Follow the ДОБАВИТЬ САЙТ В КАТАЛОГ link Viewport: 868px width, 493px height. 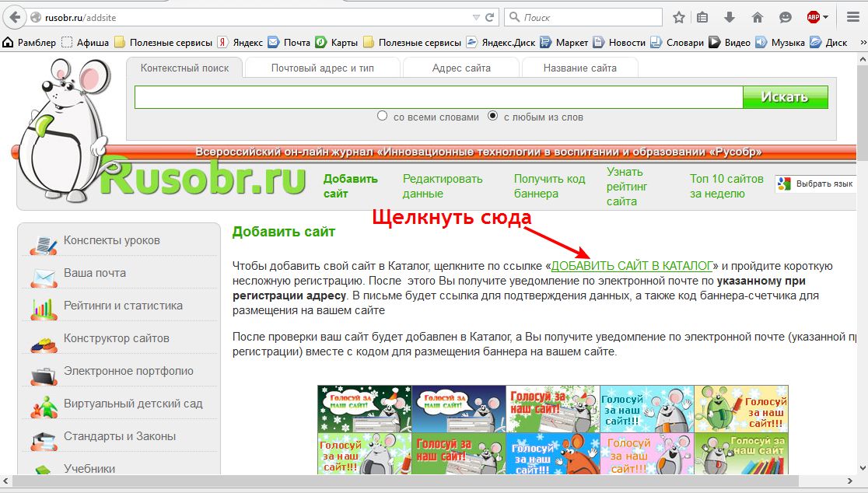pyautogui.click(x=632, y=266)
